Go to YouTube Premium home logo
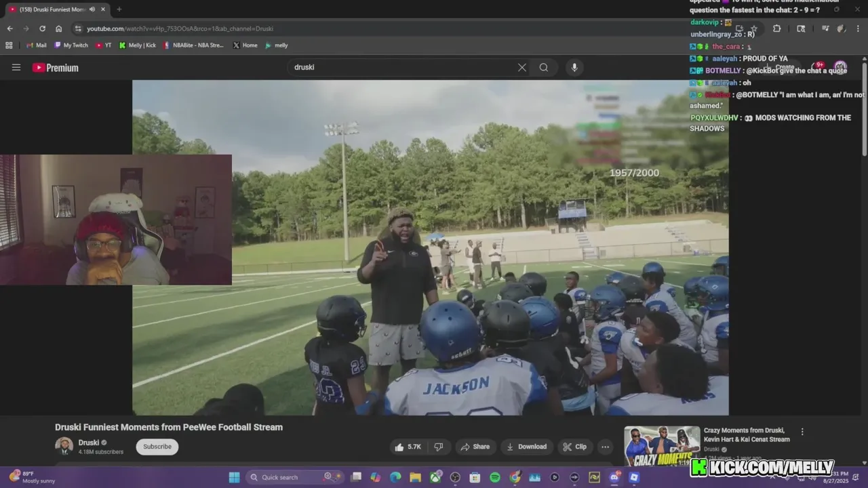This screenshot has height=488, width=868. [x=56, y=68]
